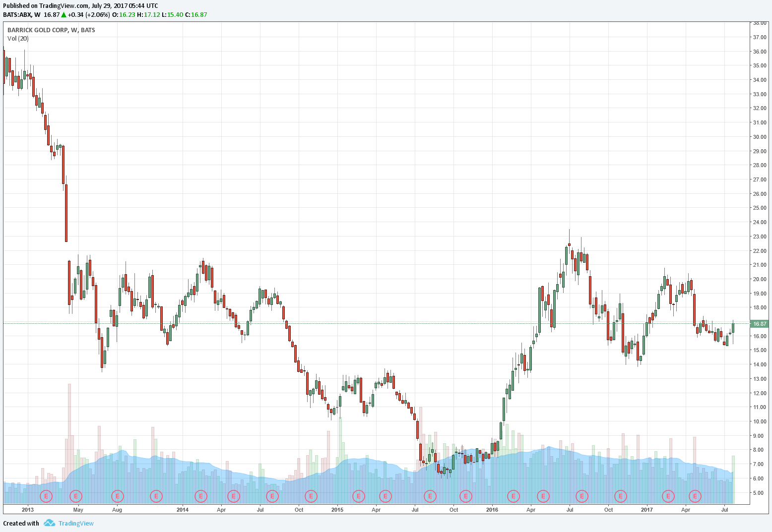Image resolution: width=772 pixels, height=532 pixels.
Task: Open the February 2017 earnings E marker
Action: [668, 496]
